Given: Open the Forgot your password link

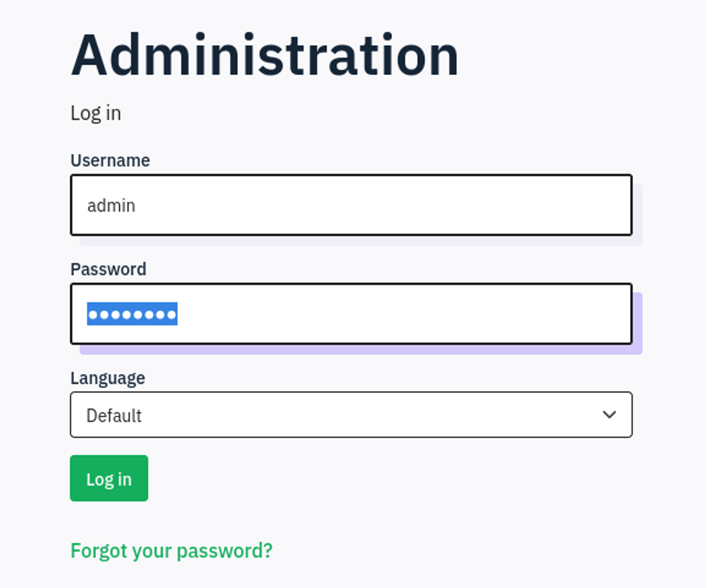Looking at the screenshot, I should tap(172, 551).
